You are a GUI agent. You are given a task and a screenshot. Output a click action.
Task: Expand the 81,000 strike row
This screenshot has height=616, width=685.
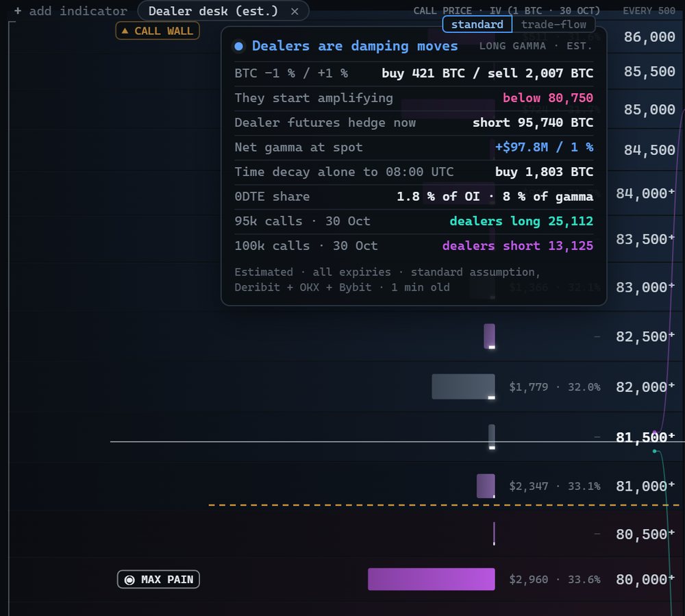point(645,486)
